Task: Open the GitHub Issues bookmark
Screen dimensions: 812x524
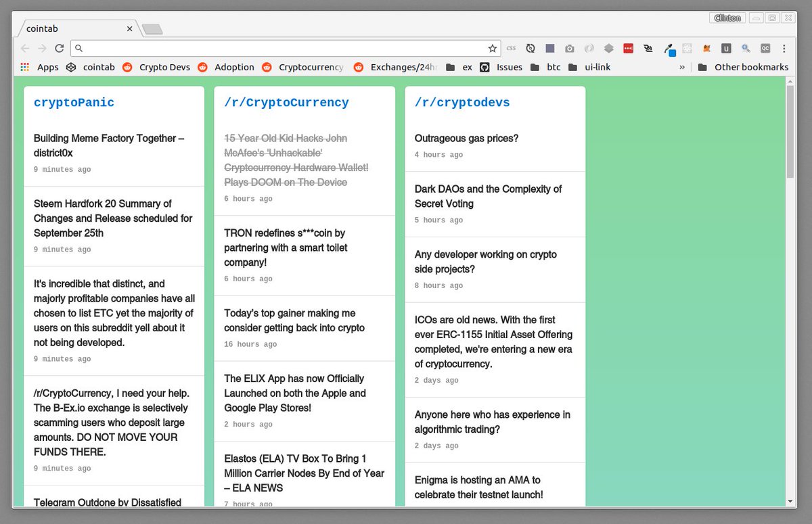Action: click(x=501, y=67)
